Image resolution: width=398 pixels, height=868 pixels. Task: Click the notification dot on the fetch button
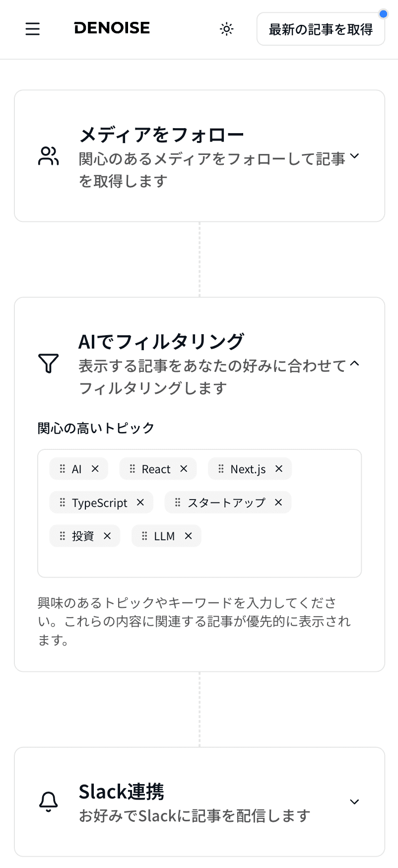click(383, 14)
